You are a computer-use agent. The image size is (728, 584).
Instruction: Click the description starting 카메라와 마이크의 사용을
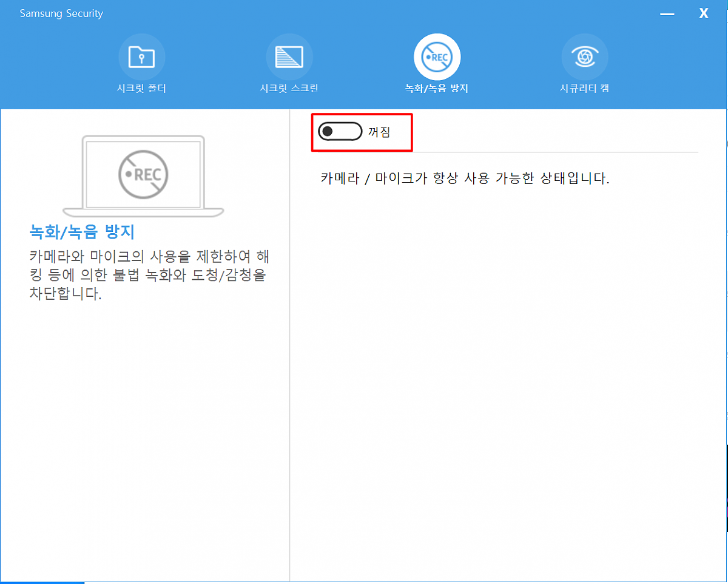click(148, 275)
